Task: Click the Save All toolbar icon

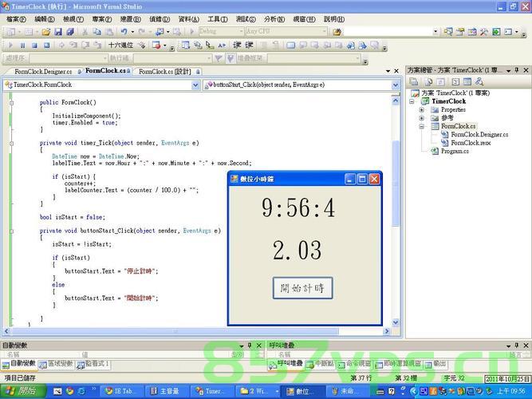Action: [70, 32]
